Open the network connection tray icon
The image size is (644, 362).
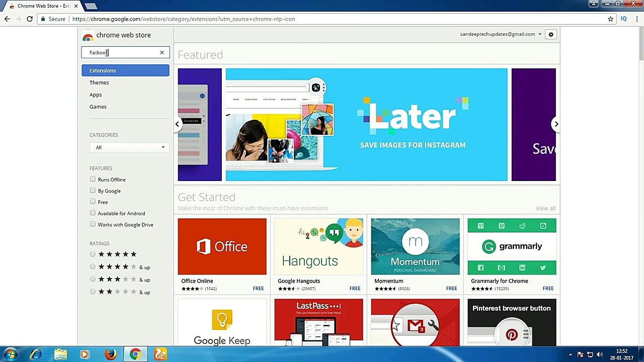click(x=590, y=354)
